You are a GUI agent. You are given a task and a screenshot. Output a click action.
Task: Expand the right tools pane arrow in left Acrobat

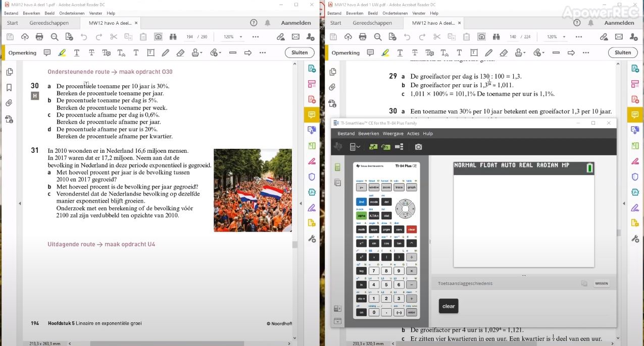[302, 203]
